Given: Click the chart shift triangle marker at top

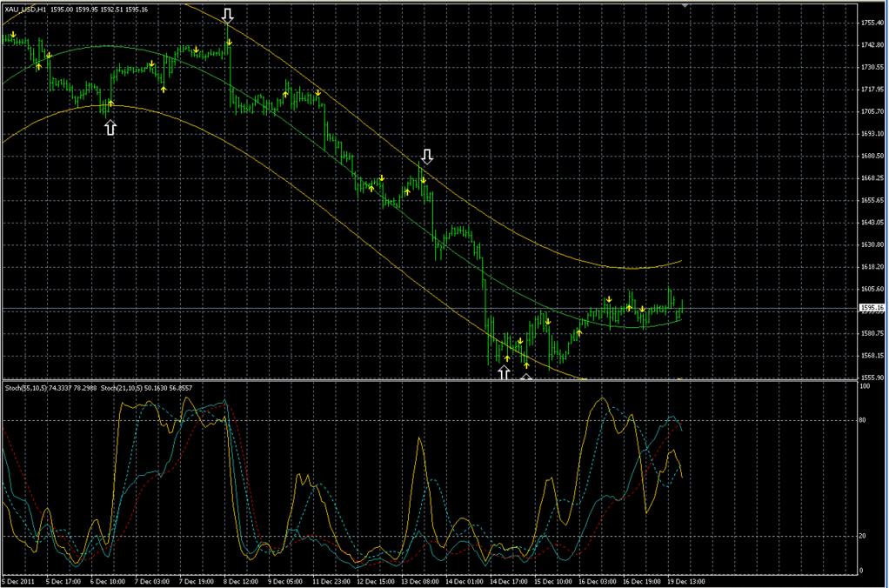Looking at the screenshot, I should tap(685, 5).
